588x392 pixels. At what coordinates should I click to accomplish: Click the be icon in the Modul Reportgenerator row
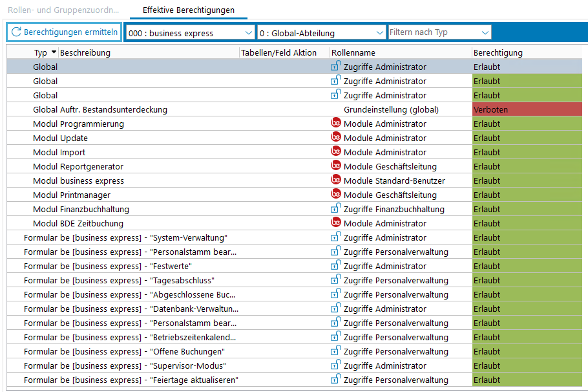(335, 166)
